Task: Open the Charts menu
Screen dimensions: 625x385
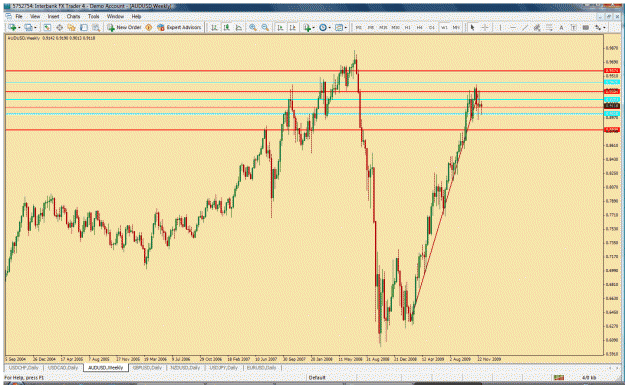Action: (73, 16)
